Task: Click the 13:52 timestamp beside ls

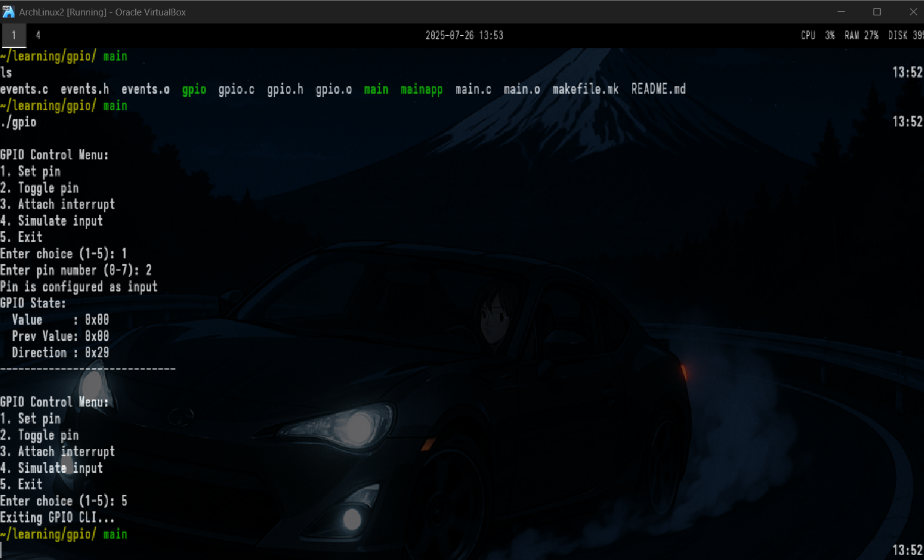Action: pos(907,72)
